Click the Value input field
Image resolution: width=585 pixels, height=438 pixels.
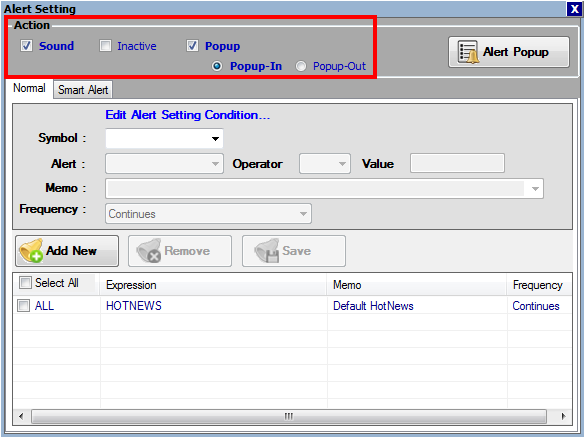tap(457, 163)
